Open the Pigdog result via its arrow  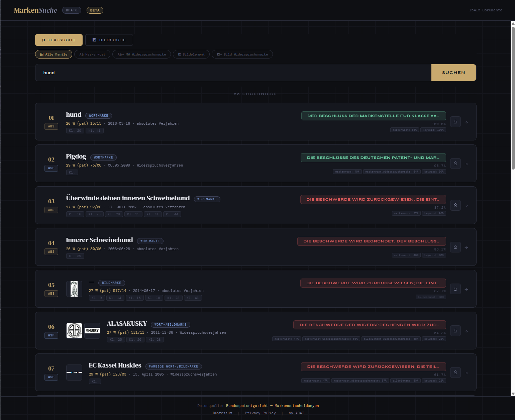pyautogui.click(x=466, y=164)
